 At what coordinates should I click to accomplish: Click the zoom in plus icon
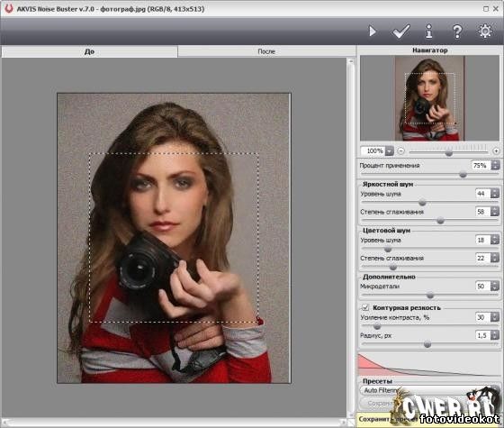496,150
